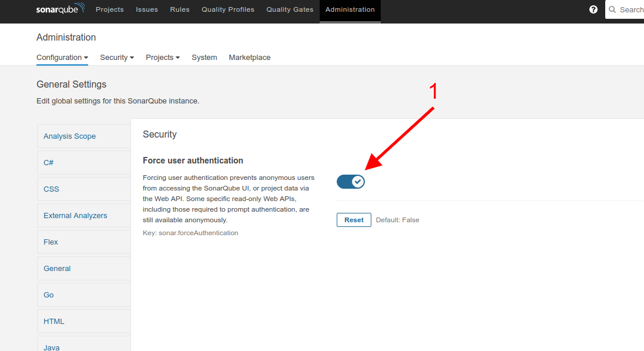The height and width of the screenshot is (351, 644).
Task: Expand the Security admin dropdown
Action: (117, 58)
